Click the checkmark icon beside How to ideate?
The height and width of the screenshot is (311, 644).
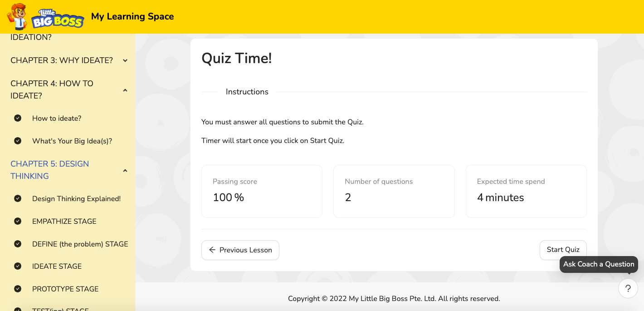tap(18, 118)
